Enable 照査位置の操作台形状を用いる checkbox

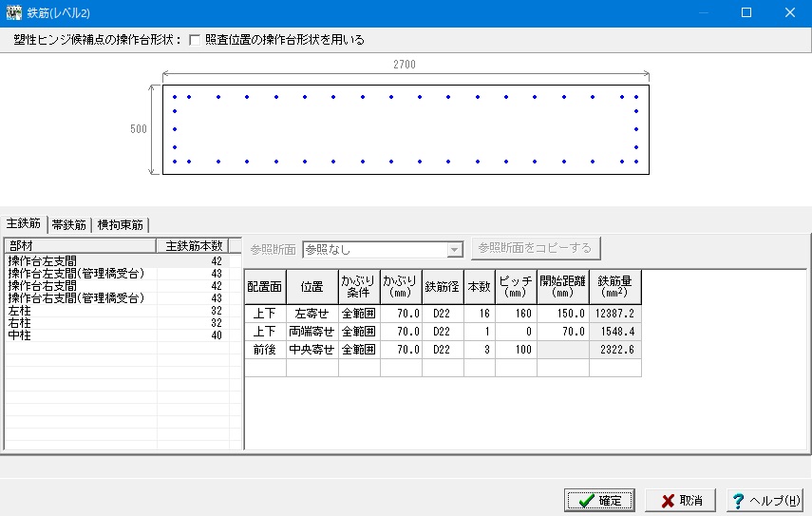pyautogui.click(x=195, y=40)
